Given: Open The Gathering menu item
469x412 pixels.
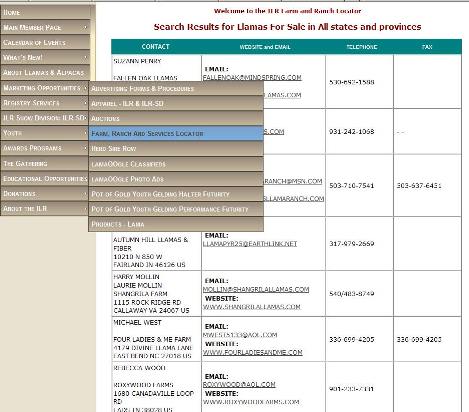Looking at the screenshot, I should [45, 163].
